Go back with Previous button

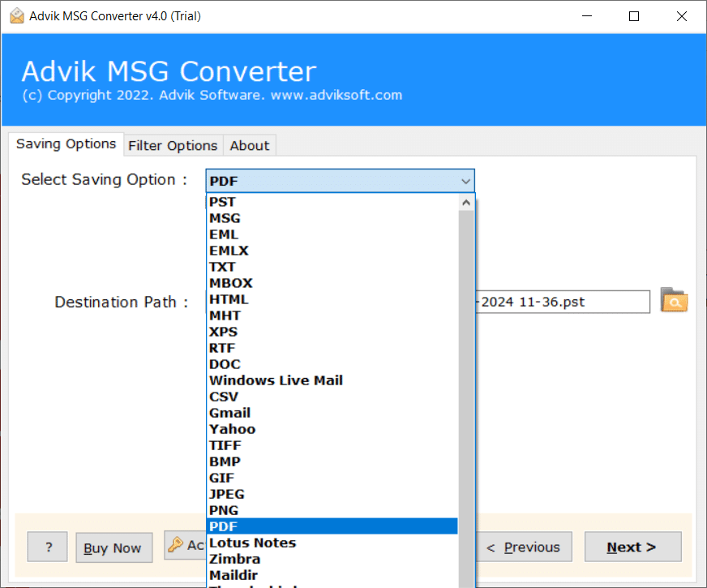(524, 547)
